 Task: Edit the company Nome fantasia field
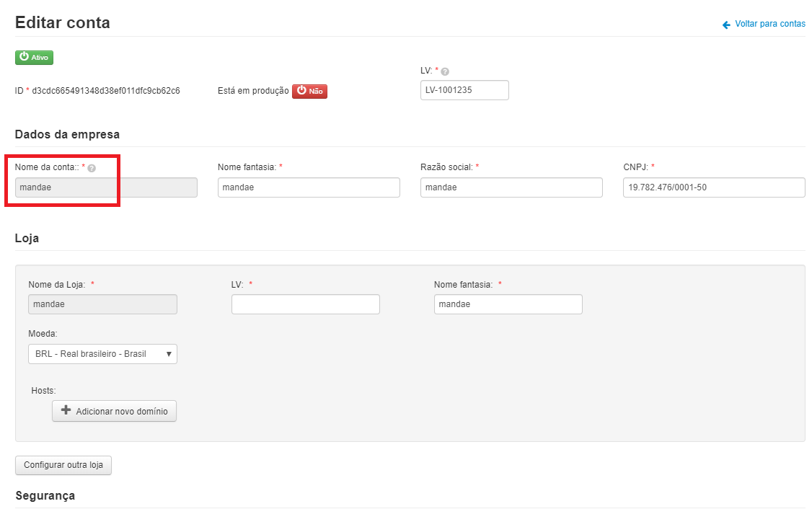click(x=308, y=187)
